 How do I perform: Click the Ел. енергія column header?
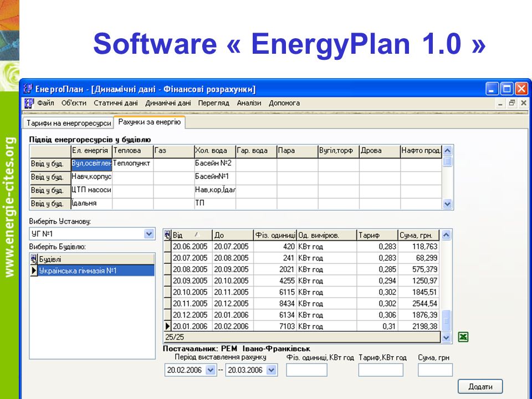click(91, 151)
